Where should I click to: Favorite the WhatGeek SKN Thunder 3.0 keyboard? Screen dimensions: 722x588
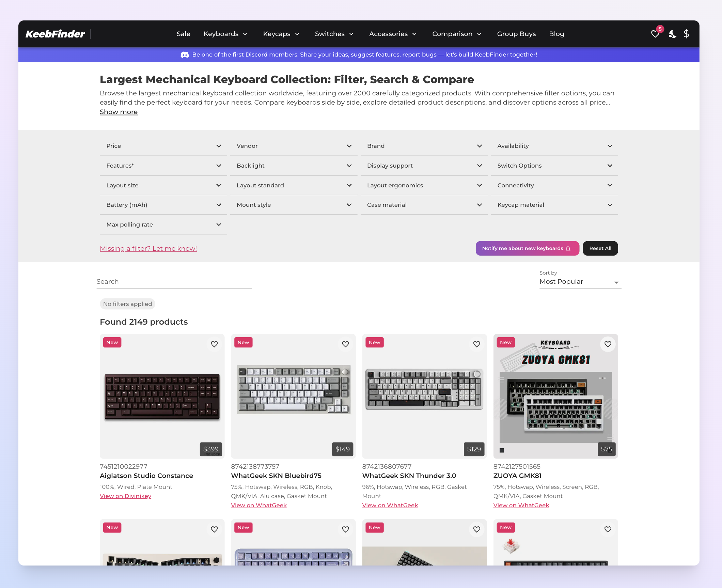[476, 344]
